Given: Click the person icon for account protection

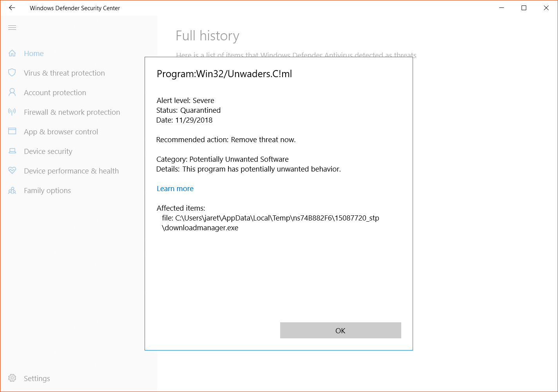Looking at the screenshot, I should 12,92.
